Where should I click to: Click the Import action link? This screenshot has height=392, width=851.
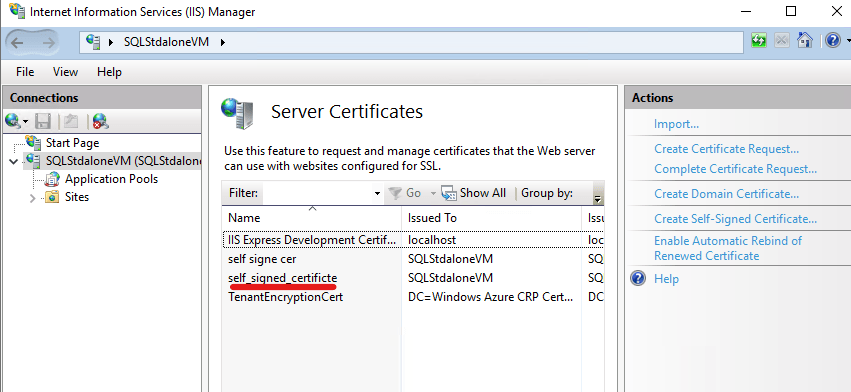[x=676, y=124]
